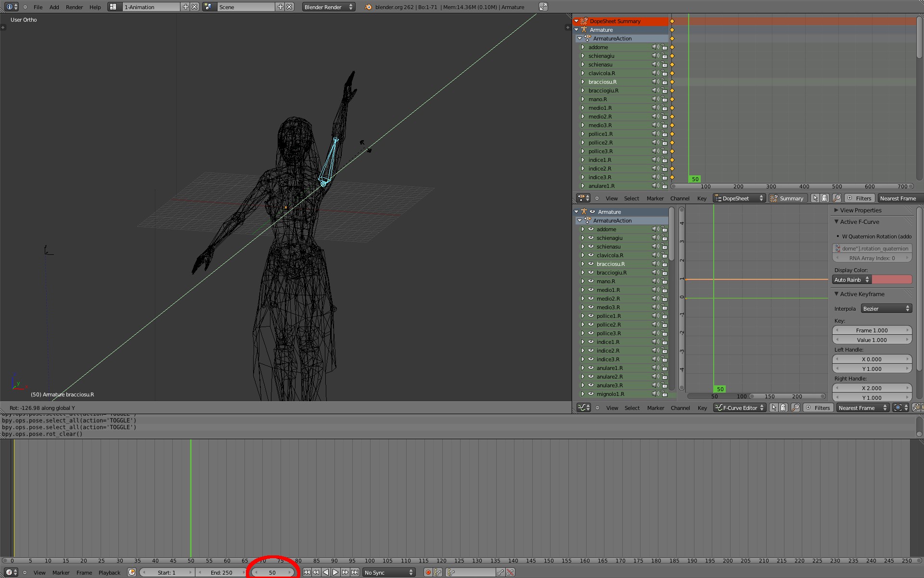Image resolution: width=924 pixels, height=578 pixels.
Task: Click the DopeSheet magnifier search icon
Action: (837, 198)
